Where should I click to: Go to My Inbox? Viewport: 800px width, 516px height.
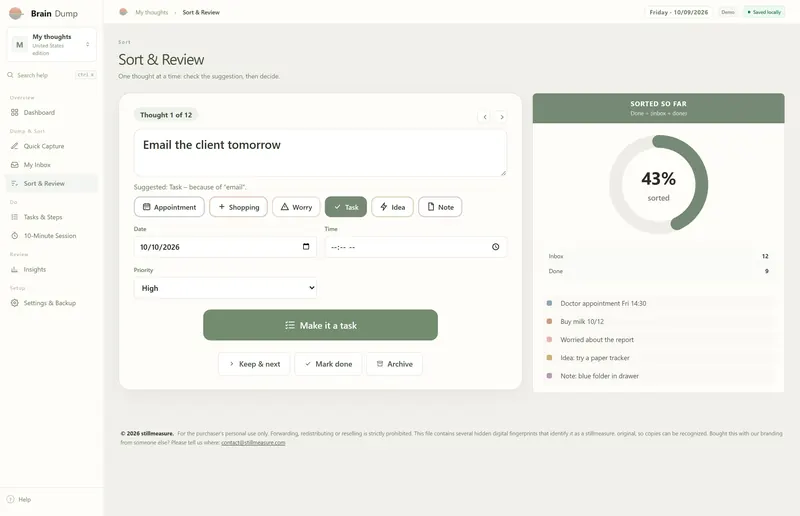coord(52,165)
